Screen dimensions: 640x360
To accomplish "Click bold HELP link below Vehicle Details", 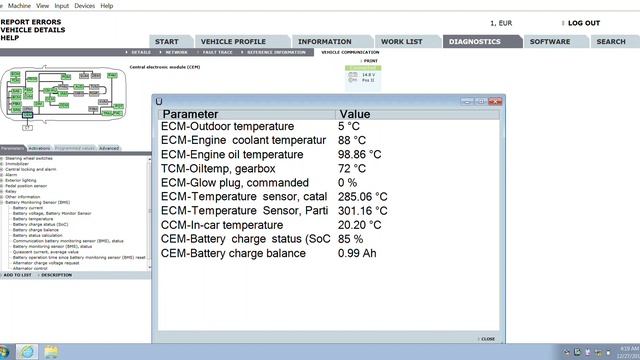I will point(10,38).
